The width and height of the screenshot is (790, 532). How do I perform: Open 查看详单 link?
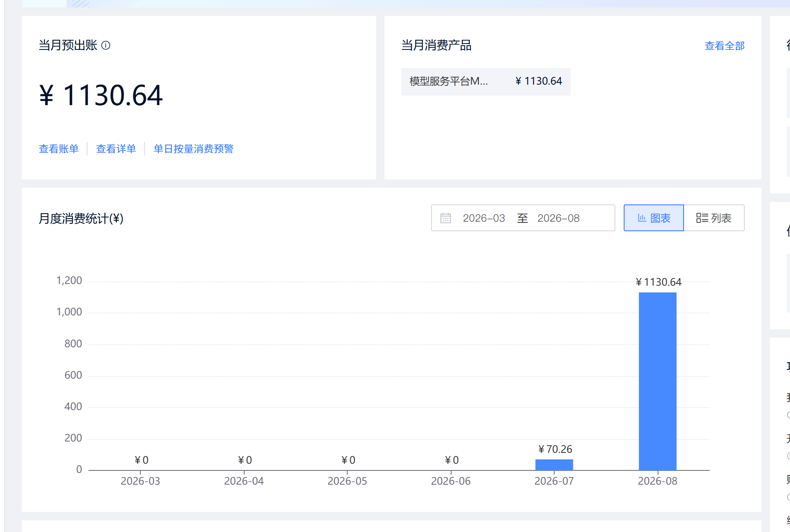coord(116,149)
